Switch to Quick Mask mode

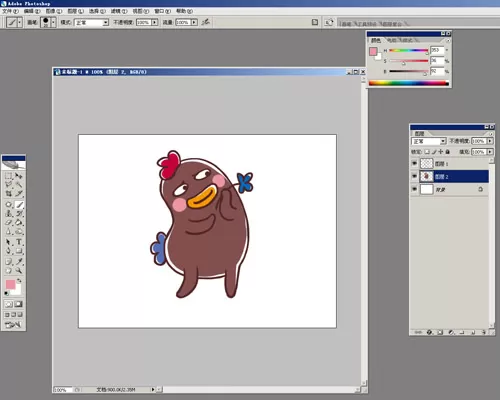[x=19, y=304]
